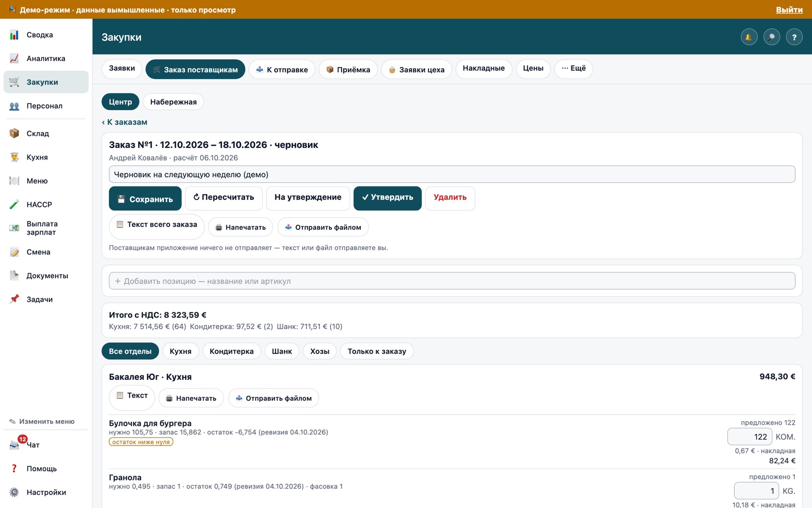Open the Склад box icon in sidebar
Viewport: 812px width, 508px height.
[x=14, y=134]
